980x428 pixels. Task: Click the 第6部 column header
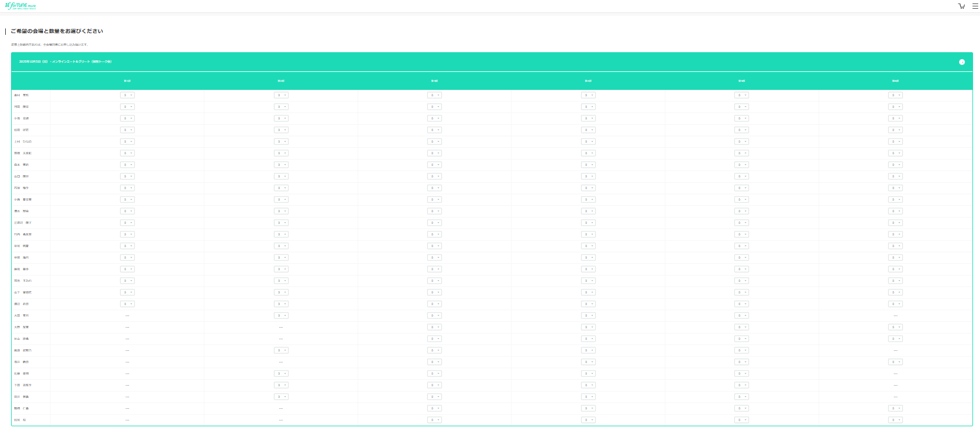click(895, 81)
